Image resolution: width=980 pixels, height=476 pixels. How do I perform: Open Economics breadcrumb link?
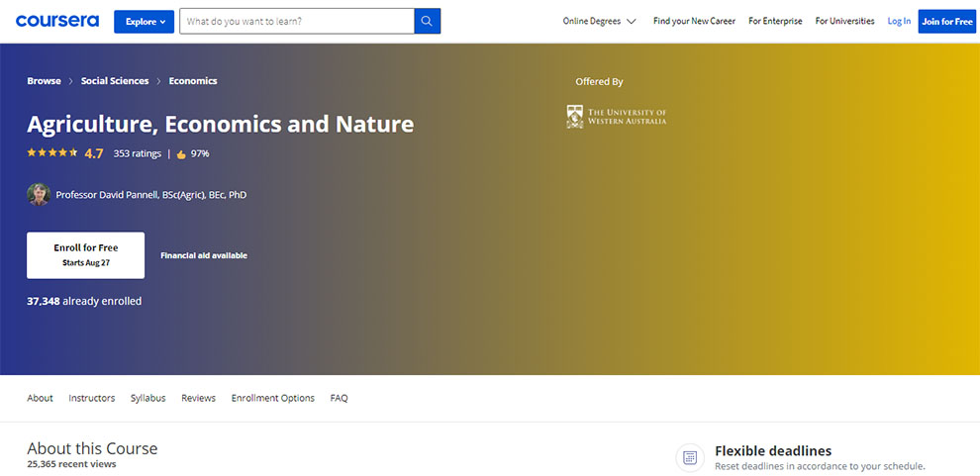click(193, 80)
